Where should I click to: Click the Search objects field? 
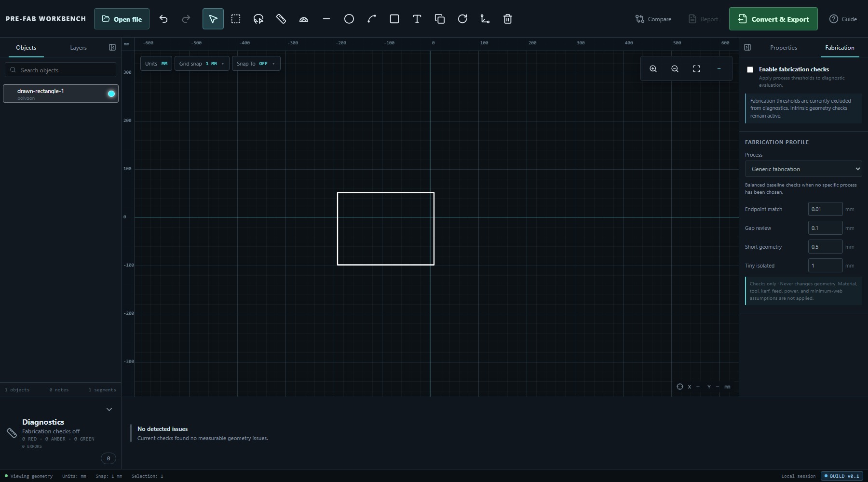click(61, 70)
